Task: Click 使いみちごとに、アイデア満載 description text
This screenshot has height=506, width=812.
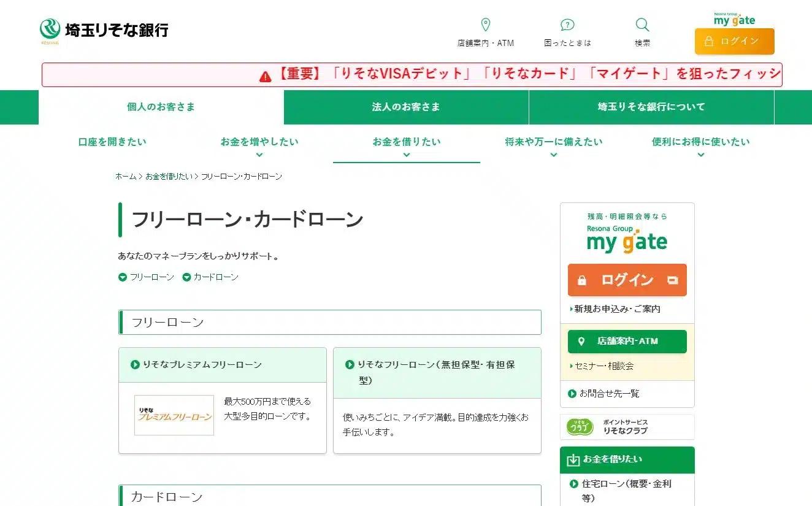Action: [435, 424]
